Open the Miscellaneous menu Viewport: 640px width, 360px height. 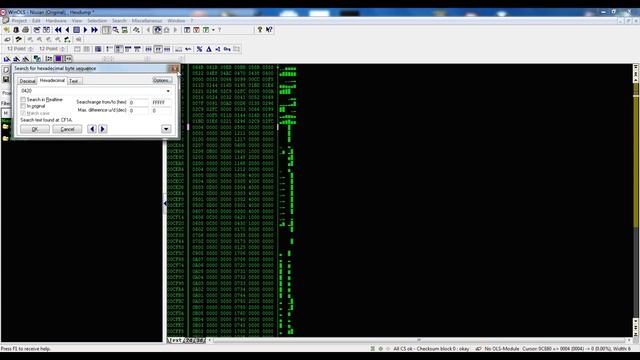[147, 20]
